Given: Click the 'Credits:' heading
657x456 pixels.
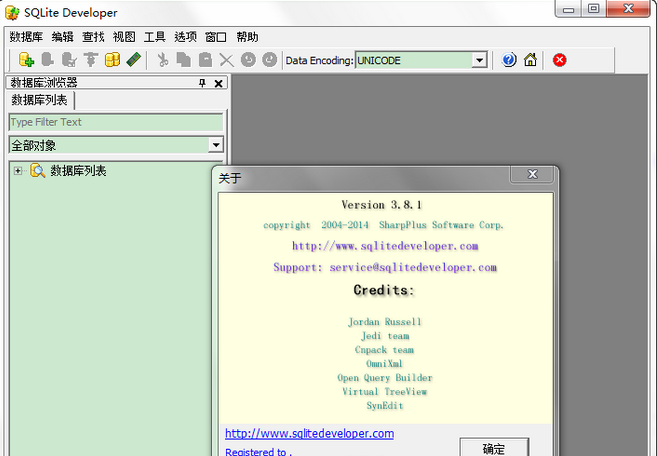Looking at the screenshot, I should [384, 290].
